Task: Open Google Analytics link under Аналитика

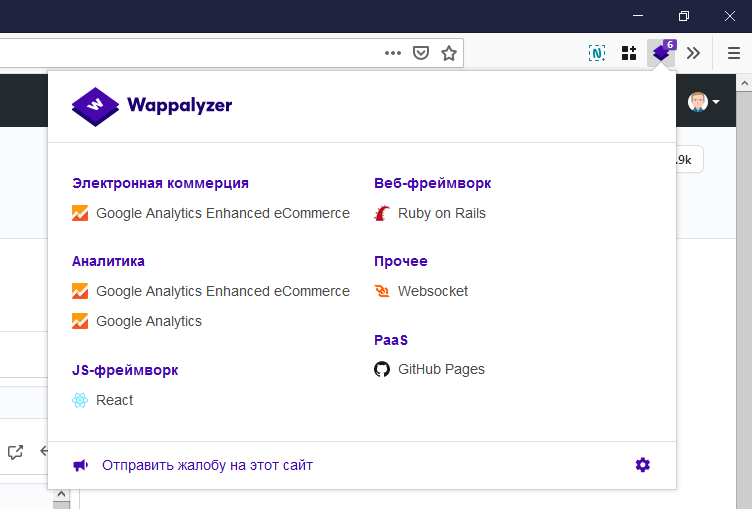Action: [149, 321]
